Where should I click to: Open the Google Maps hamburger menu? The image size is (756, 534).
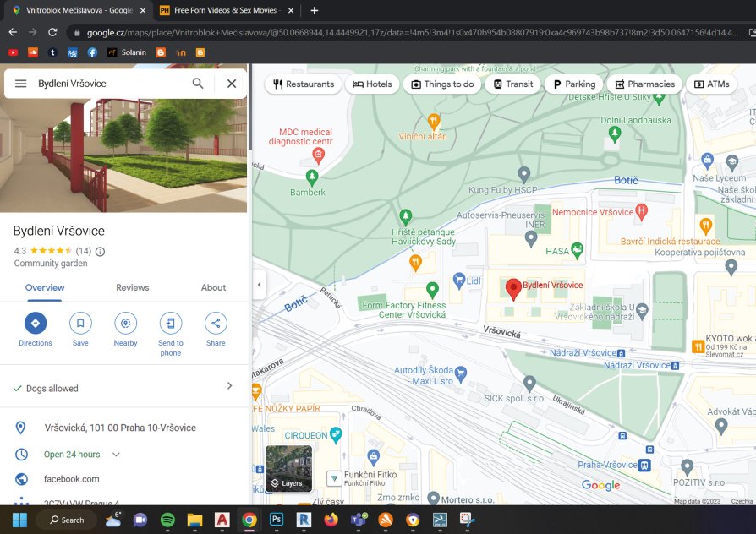pyautogui.click(x=21, y=84)
